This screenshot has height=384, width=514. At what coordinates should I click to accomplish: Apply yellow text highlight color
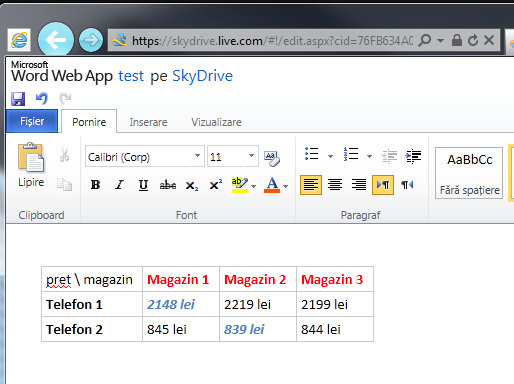coord(240,185)
